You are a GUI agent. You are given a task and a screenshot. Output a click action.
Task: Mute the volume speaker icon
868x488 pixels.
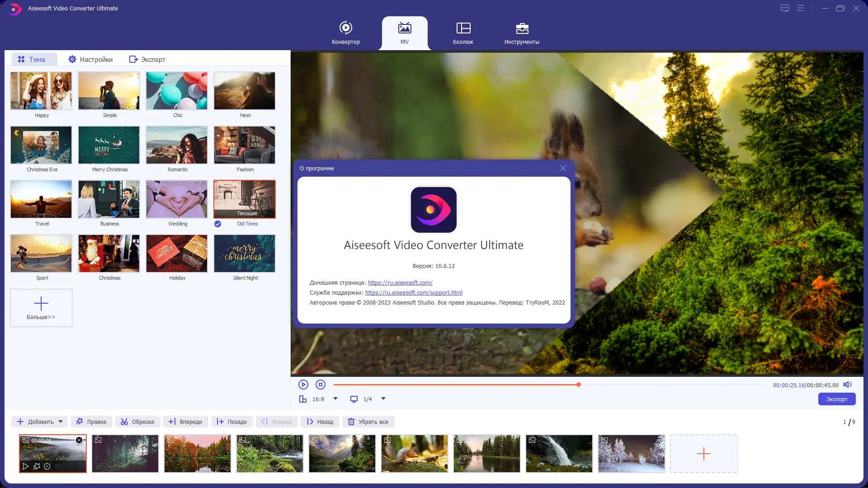(848, 385)
